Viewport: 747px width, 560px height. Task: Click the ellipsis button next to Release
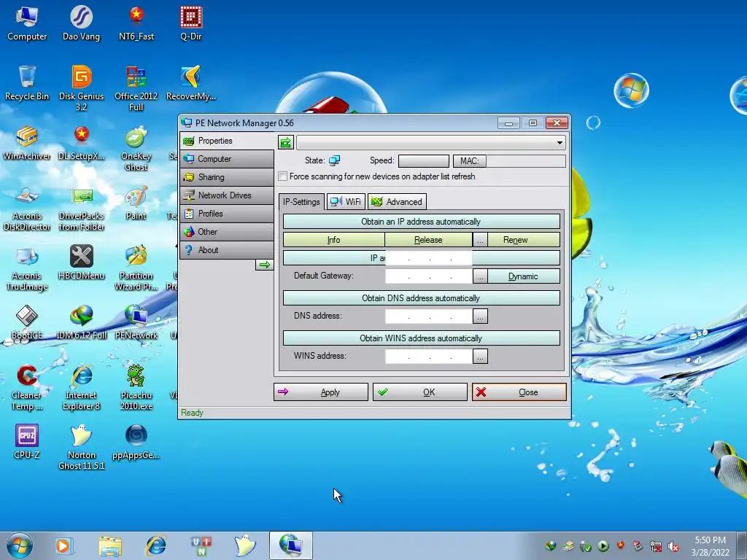tap(480, 240)
